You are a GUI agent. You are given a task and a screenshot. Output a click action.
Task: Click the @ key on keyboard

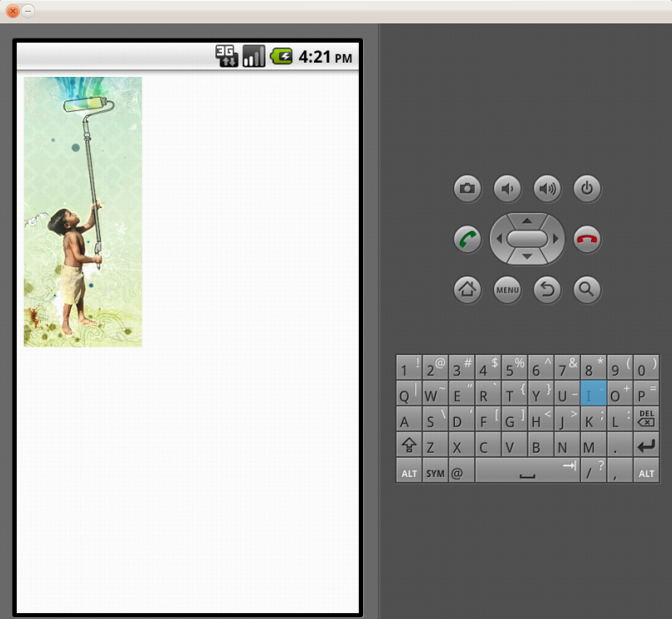(462, 470)
